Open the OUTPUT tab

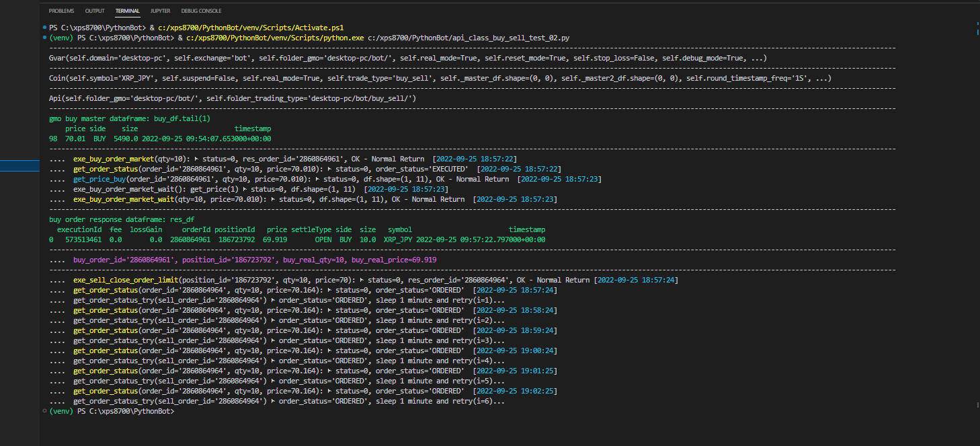(95, 11)
